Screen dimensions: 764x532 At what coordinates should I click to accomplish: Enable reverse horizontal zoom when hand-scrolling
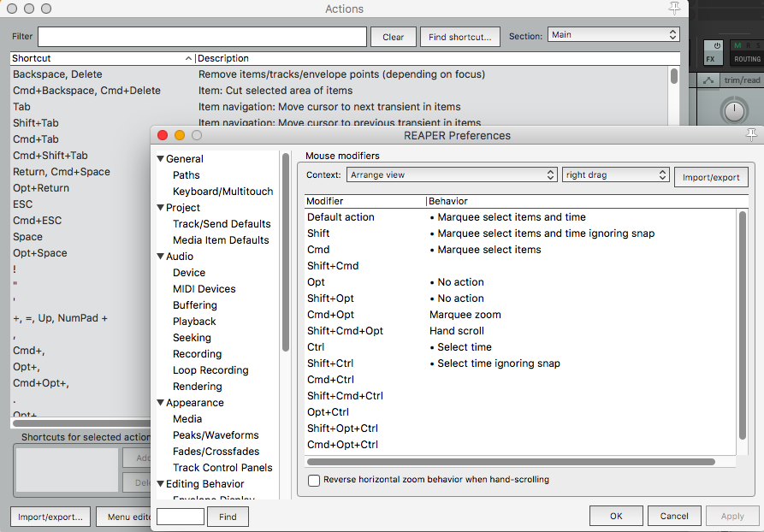click(314, 481)
